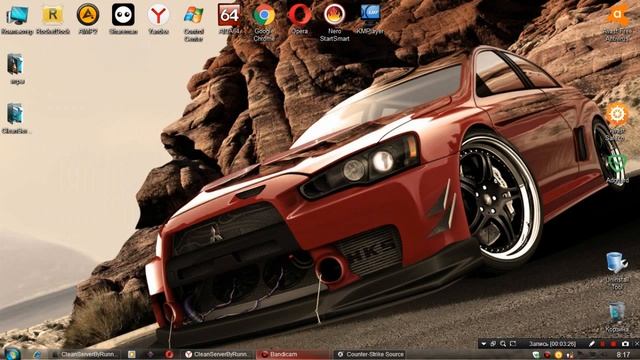Click the red round taskbar icon

coord(169,354)
